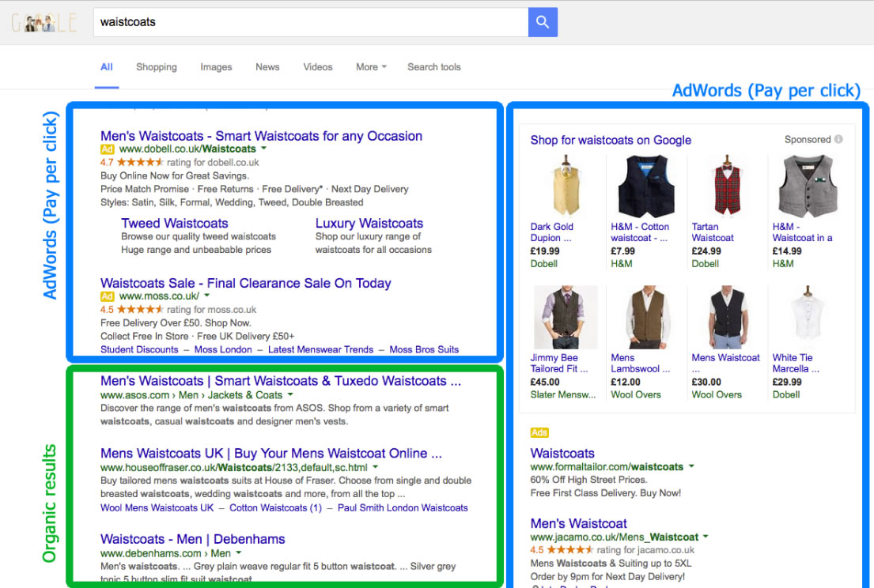Open the Moss London link

[223, 349]
